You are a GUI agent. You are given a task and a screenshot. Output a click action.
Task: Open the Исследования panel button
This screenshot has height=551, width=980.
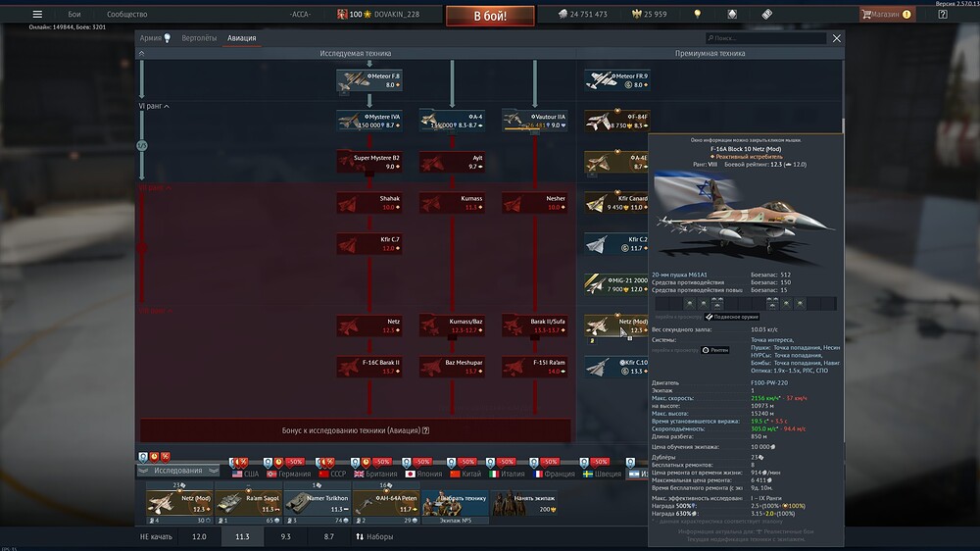178,471
